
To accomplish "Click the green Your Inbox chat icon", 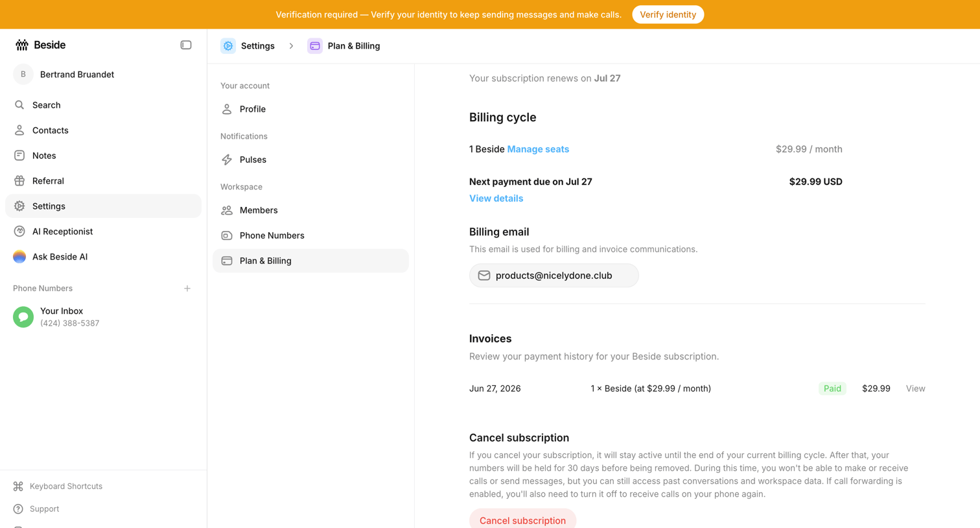I will click(23, 317).
